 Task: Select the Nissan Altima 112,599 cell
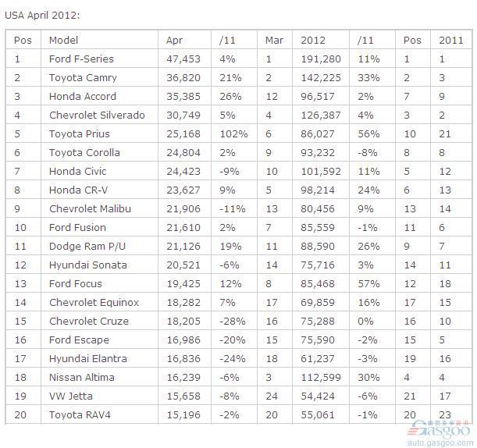tap(321, 378)
